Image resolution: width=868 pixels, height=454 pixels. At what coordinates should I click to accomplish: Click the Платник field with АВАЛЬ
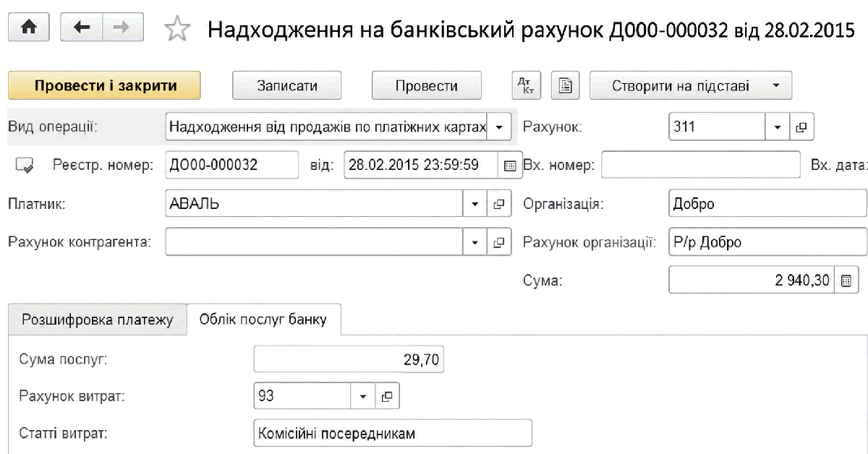[x=315, y=204]
